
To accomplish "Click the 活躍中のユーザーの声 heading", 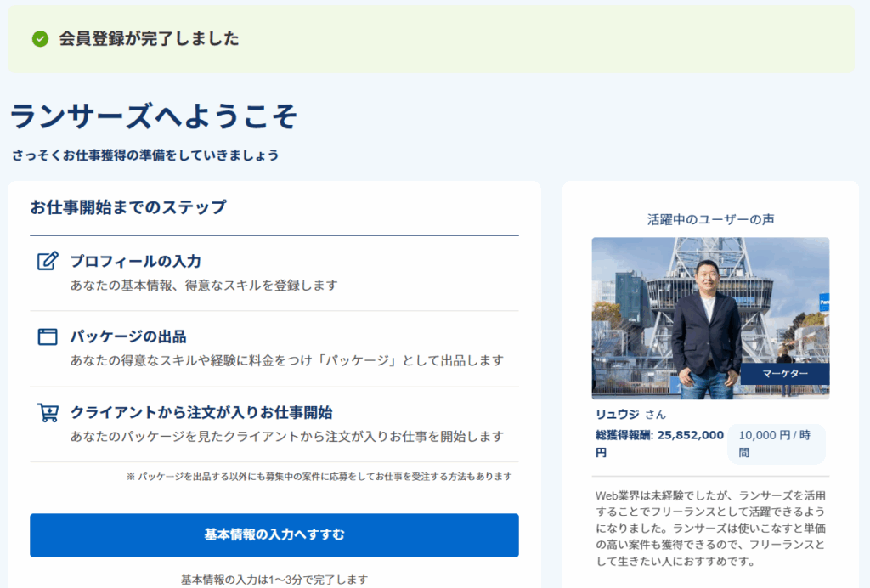I will click(x=711, y=220).
